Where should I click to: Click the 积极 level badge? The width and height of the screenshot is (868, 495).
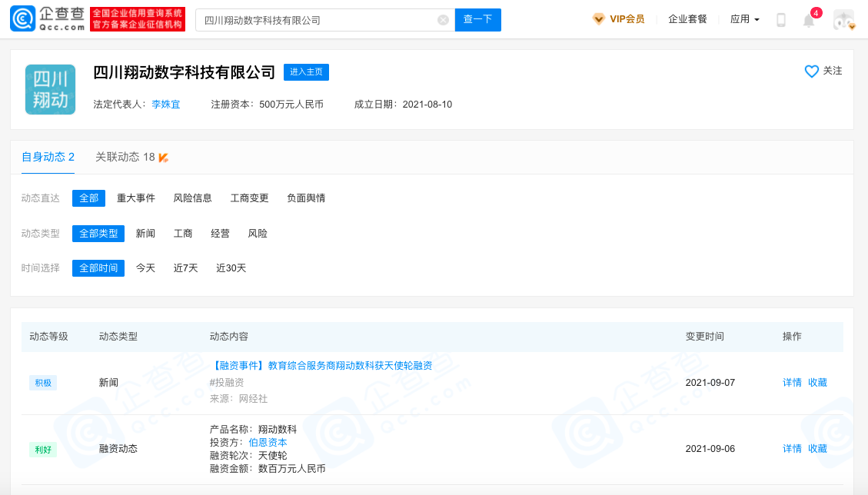(x=43, y=383)
